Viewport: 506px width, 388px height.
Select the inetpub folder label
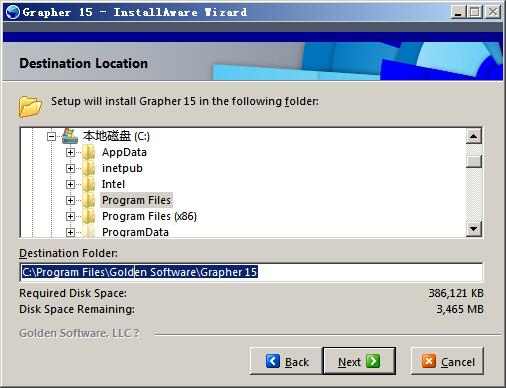click(122, 168)
